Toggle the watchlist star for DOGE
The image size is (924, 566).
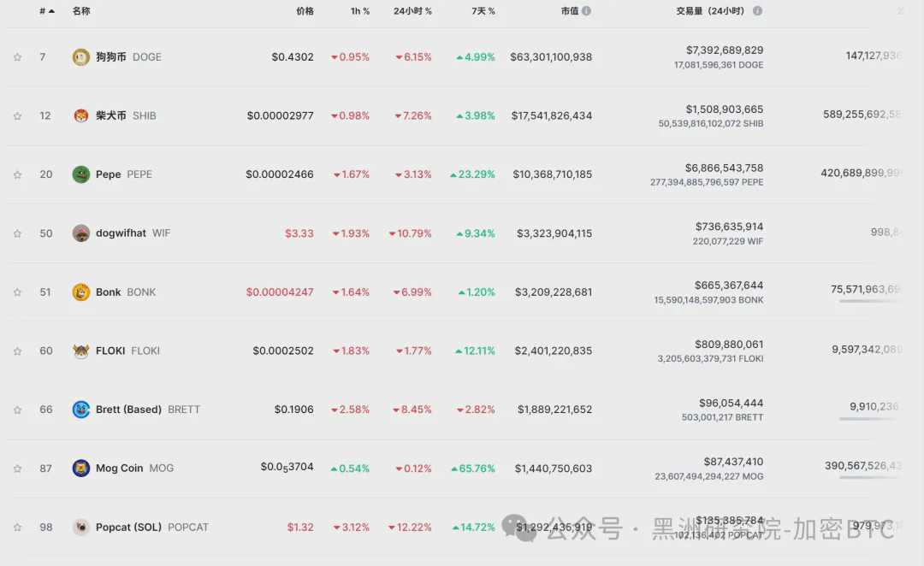point(18,57)
